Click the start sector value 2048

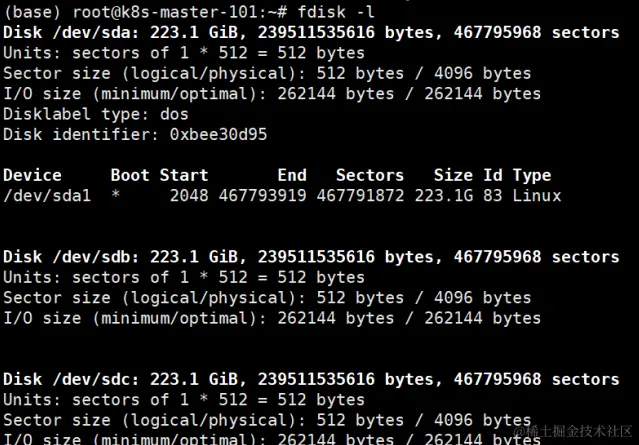coord(189,196)
